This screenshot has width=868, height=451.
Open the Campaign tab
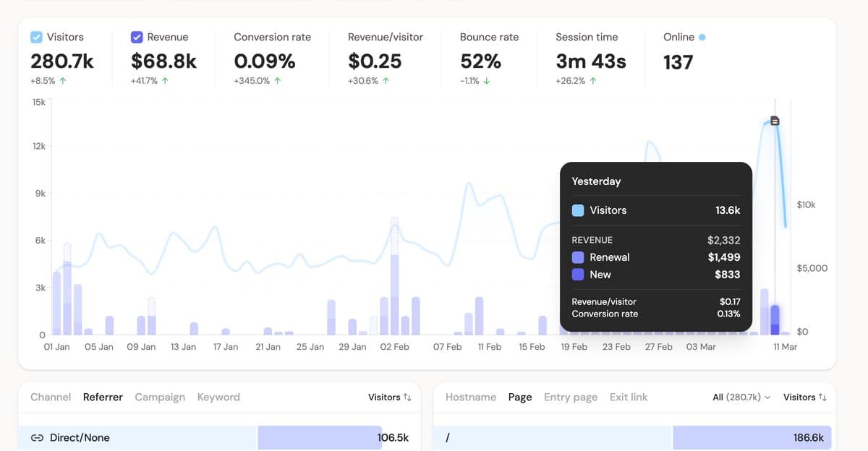pos(160,398)
